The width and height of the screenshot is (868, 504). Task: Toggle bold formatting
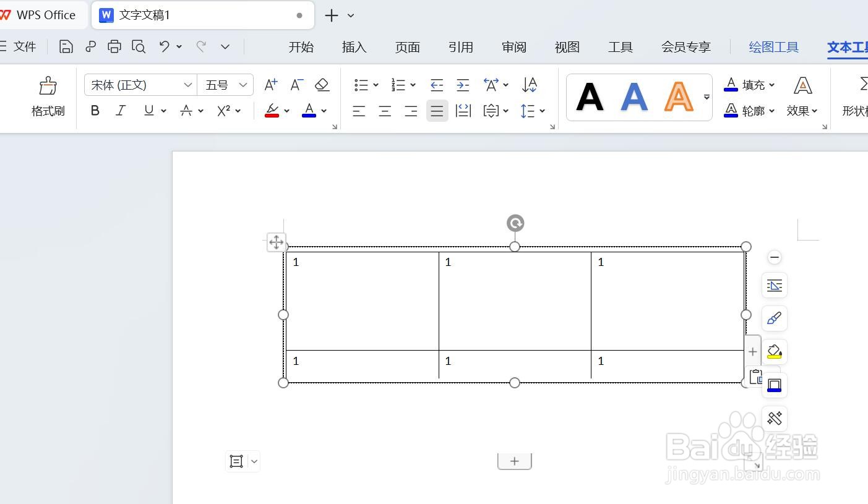tap(95, 110)
